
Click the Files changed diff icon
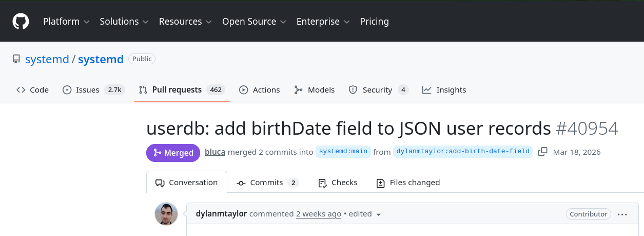click(x=380, y=183)
